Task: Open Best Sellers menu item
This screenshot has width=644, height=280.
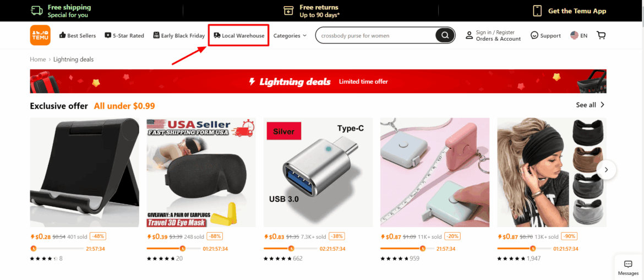Action: point(78,35)
